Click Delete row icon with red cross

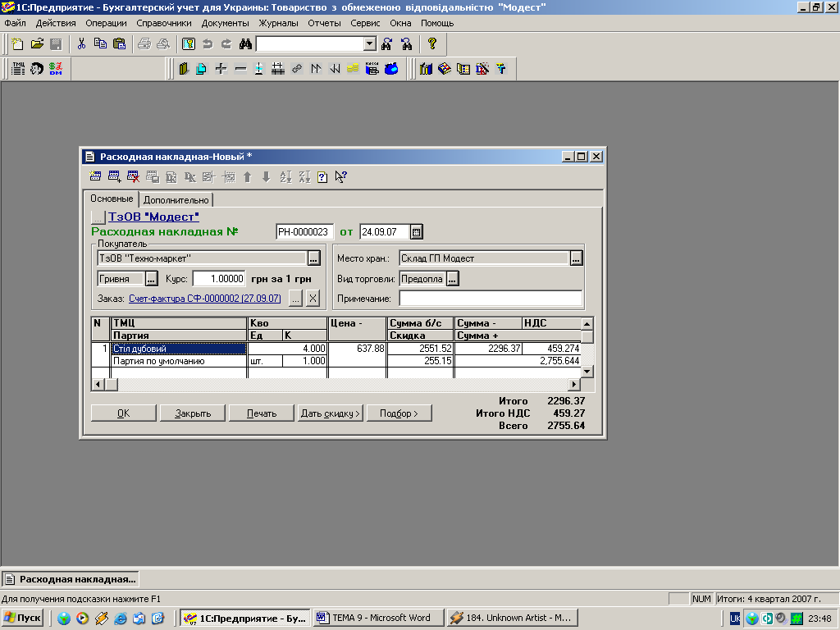(x=134, y=177)
